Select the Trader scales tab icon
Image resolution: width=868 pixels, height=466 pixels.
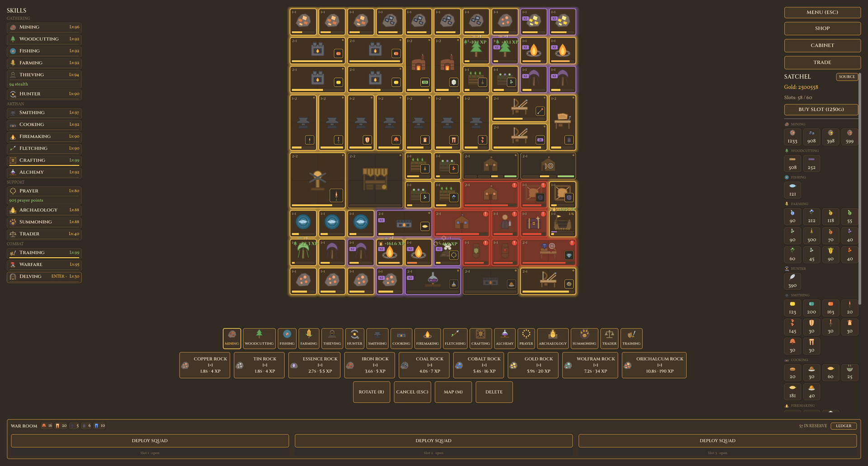tap(609, 334)
